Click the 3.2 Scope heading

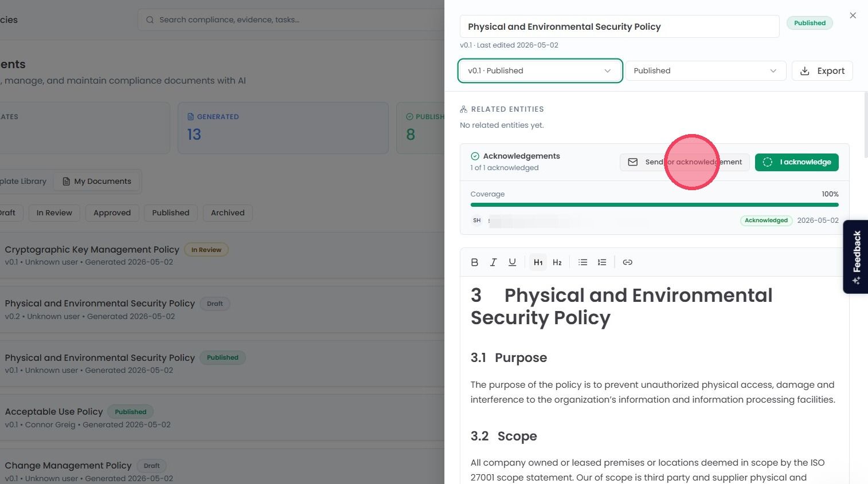pyautogui.click(x=504, y=436)
